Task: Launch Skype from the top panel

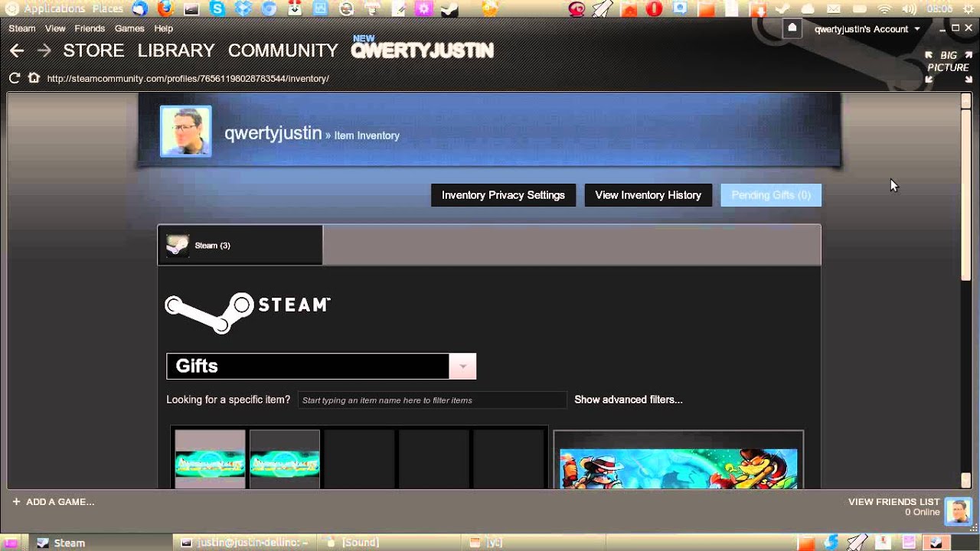Action: click(217, 9)
